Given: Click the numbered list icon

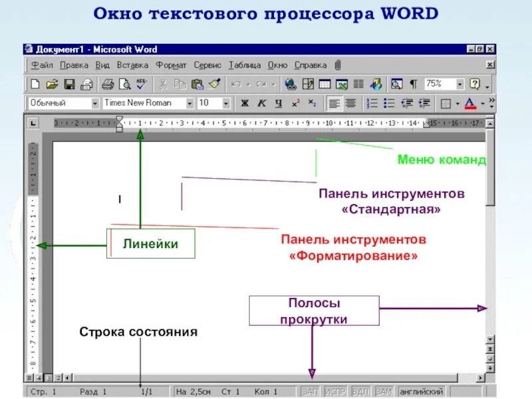Looking at the screenshot, I should (372, 103).
